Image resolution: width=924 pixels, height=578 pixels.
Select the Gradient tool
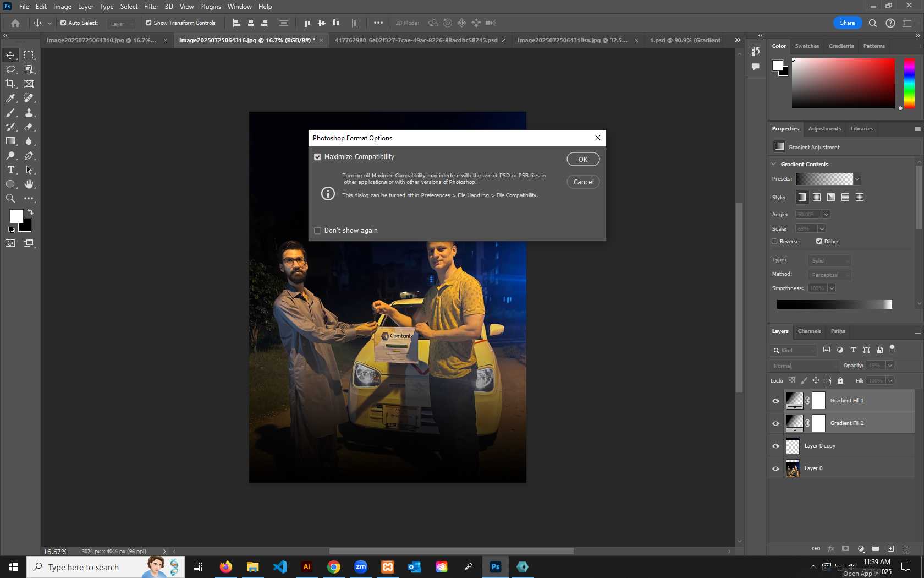(10, 141)
